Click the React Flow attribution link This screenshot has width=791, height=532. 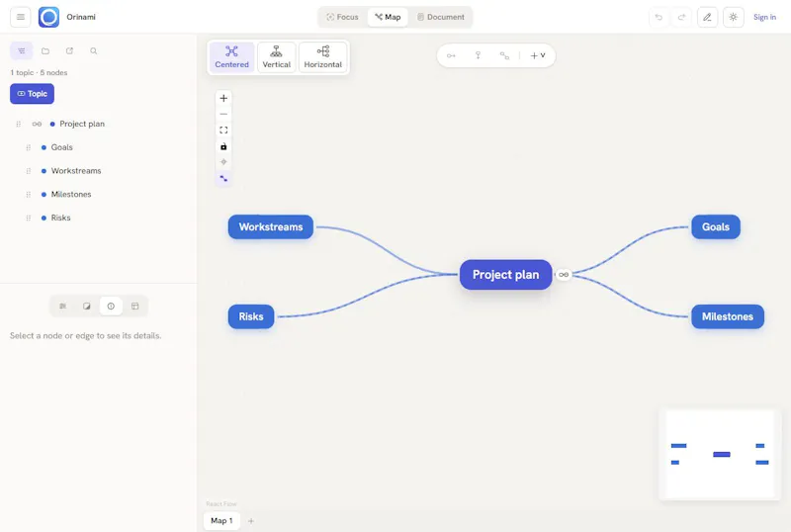point(220,503)
